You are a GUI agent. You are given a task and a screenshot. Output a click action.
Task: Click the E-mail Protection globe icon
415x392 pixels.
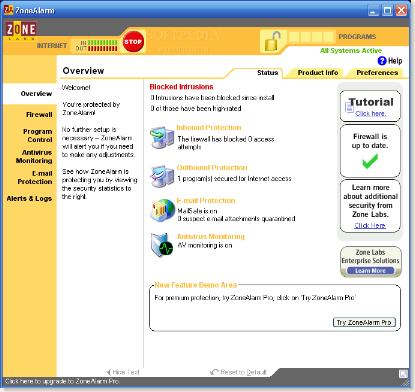click(162, 211)
